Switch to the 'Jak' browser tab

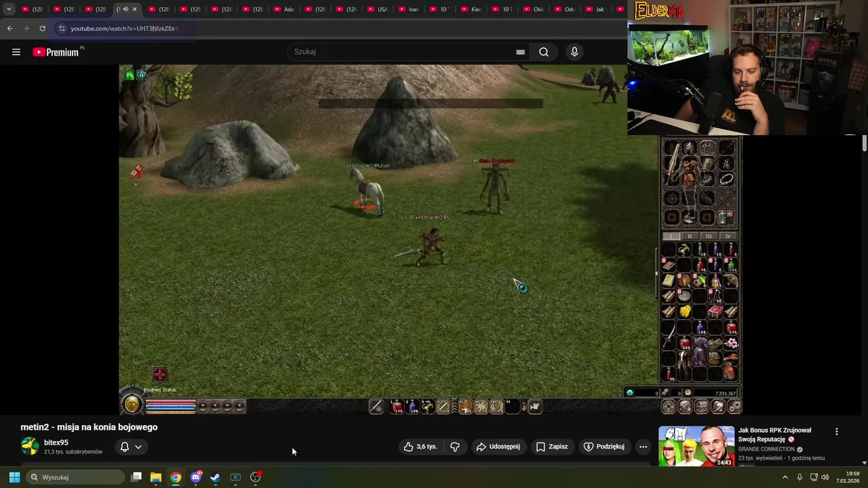click(595, 9)
